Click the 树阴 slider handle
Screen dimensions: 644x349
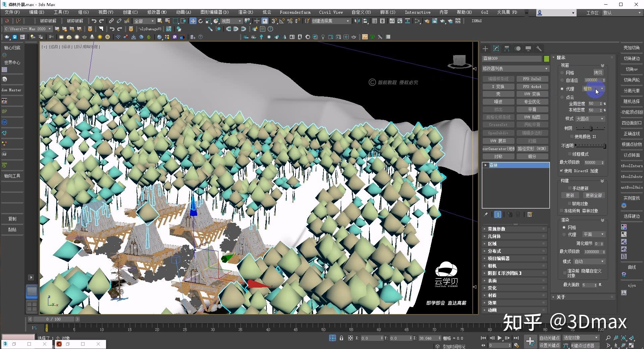tap(590, 128)
